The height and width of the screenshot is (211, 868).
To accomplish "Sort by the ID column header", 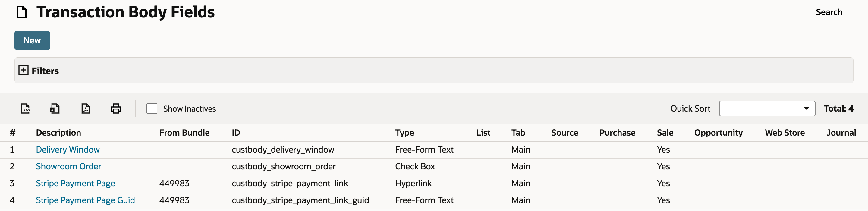I will pos(236,133).
